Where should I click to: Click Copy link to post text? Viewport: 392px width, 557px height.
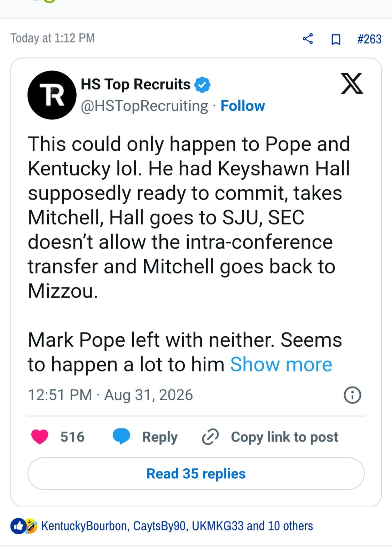click(284, 437)
